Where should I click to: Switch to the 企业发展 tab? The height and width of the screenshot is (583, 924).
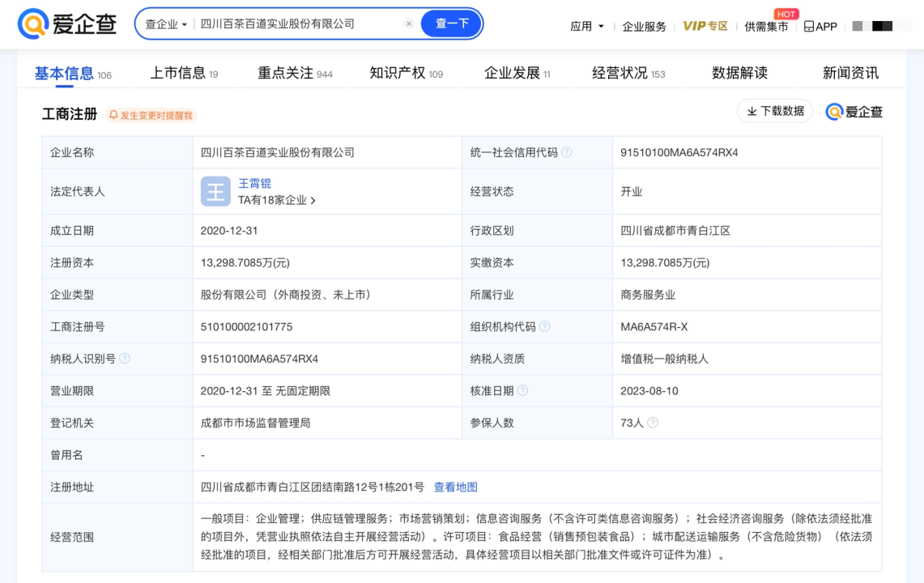tap(517, 73)
